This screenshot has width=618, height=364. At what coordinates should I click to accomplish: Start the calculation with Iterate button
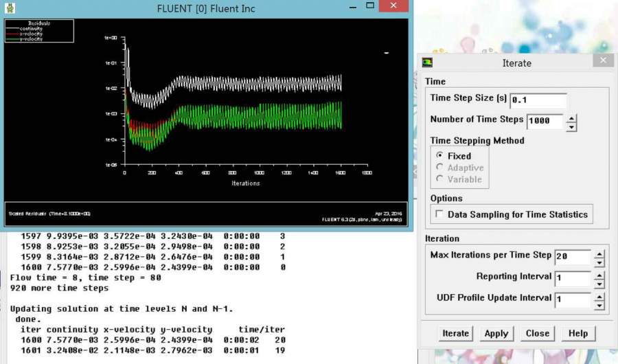[456, 333]
